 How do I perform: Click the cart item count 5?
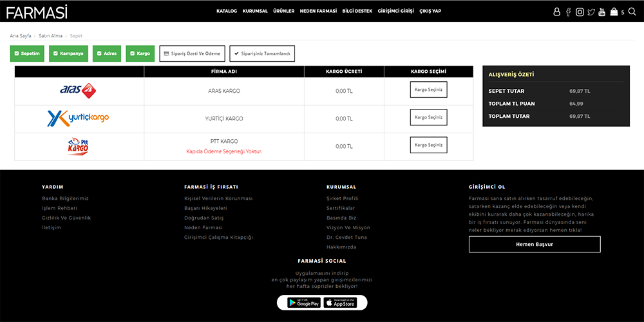click(x=623, y=13)
